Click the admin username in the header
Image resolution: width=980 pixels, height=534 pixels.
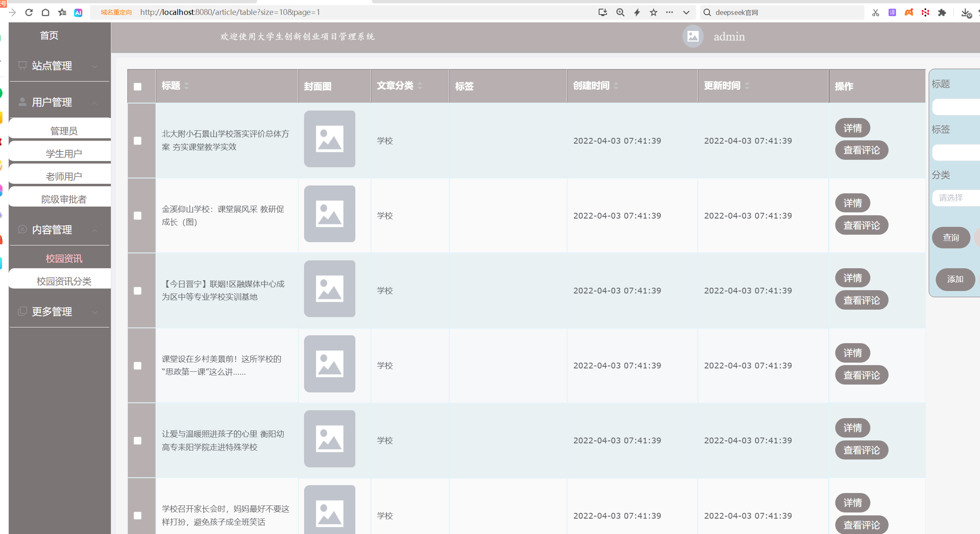tap(729, 37)
